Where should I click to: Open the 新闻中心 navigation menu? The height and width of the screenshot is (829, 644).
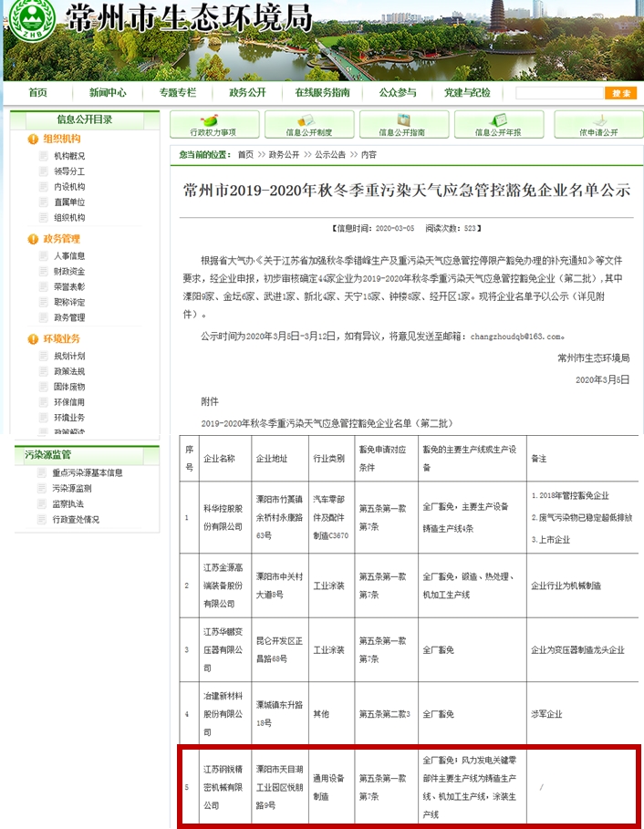pos(108,93)
